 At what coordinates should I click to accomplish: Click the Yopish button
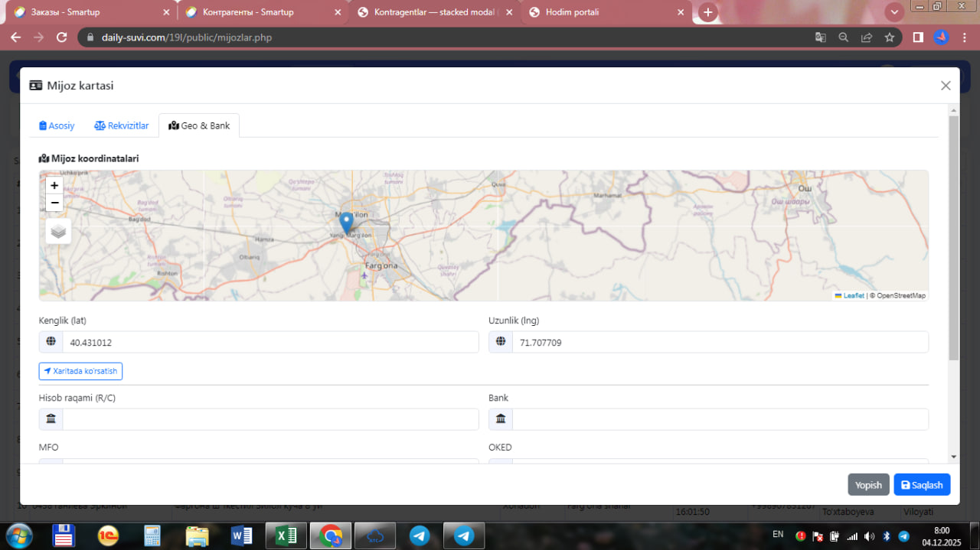coord(868,485)
